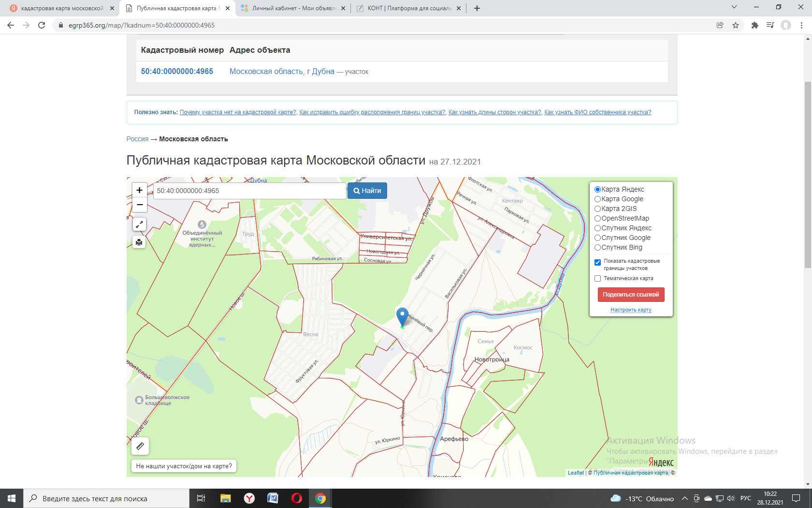Viewport: 812px width, 508px height.
Task: Select Спутник Яндекс map layer
Action: click(x=597, y=228)
